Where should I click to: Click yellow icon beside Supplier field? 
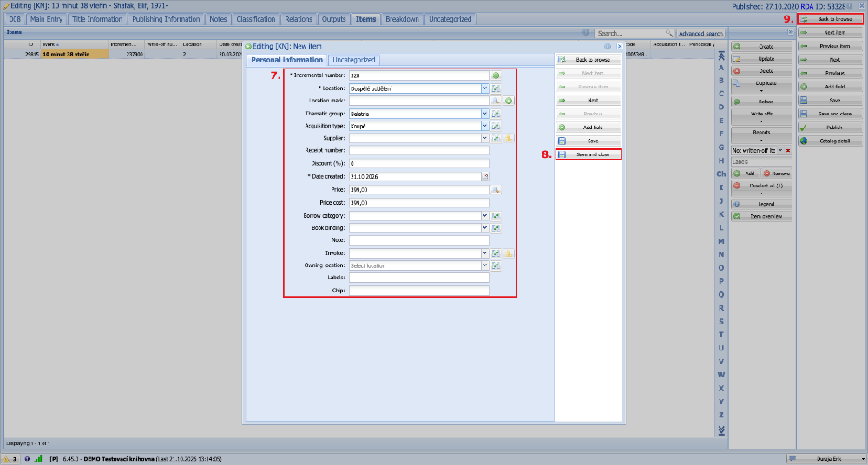tap(509, 139)
